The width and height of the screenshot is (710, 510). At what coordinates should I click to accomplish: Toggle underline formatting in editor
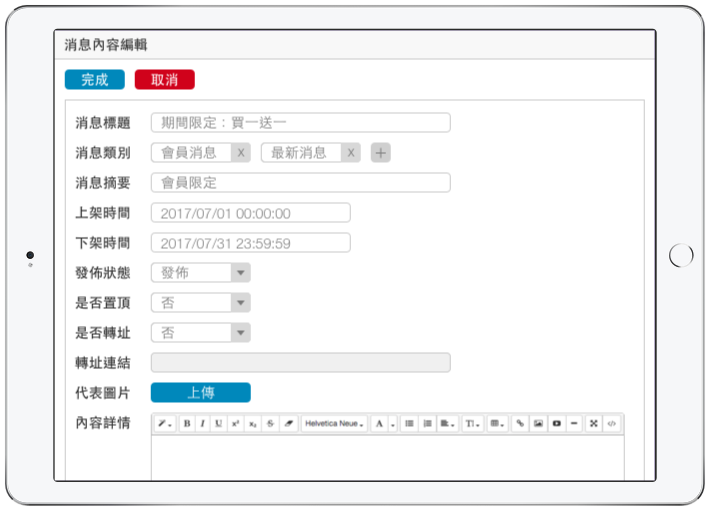(x=219, y=424)
